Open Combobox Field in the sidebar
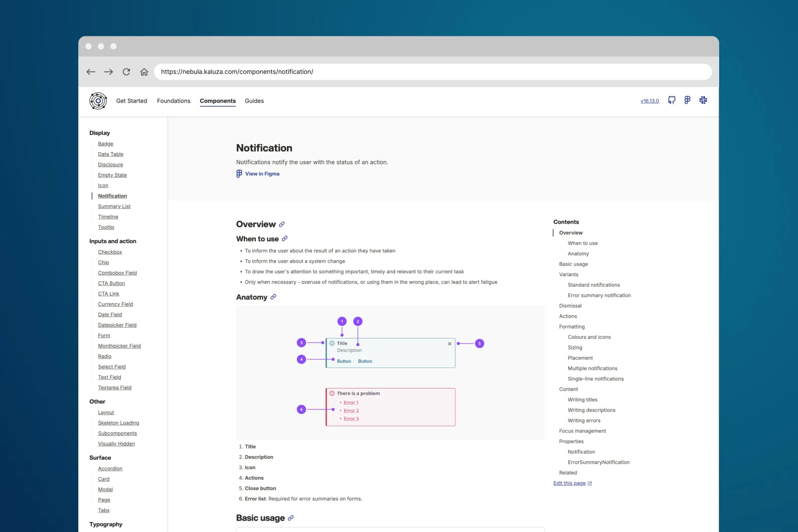 [x=118, y=273]
